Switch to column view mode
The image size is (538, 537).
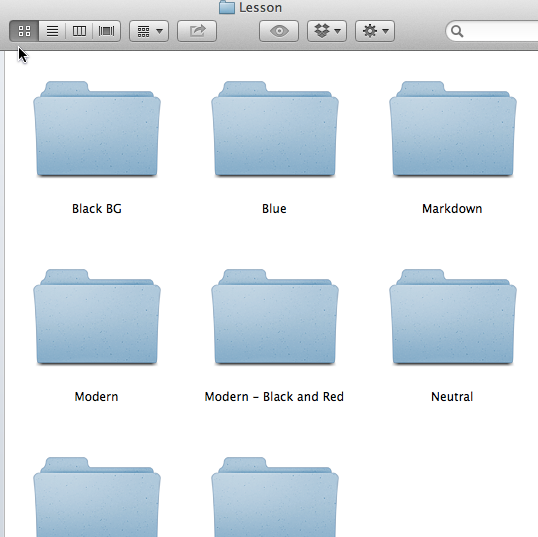79,31
